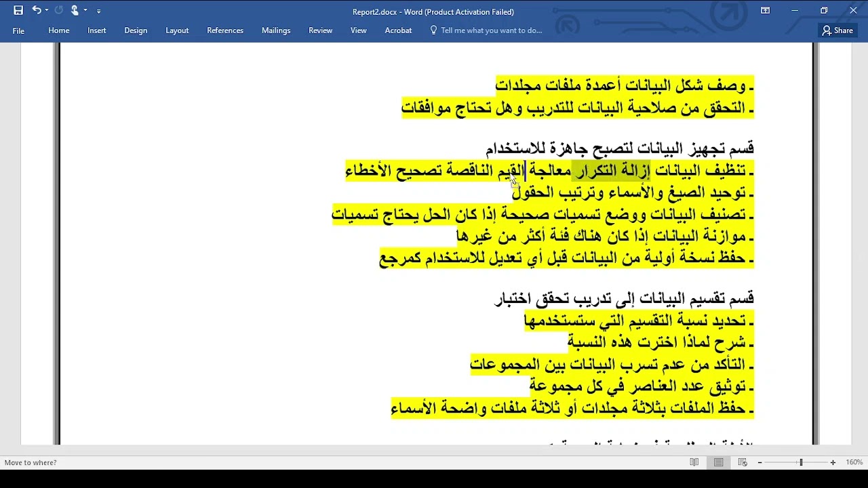868x488 pixels.
Task: Click the Redo icon in the Quick Access Toolbar
Action: (58, 10)
